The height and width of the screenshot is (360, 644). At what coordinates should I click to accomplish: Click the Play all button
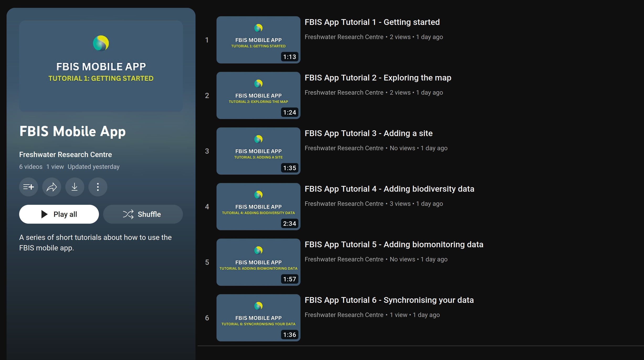click(59, 214)
